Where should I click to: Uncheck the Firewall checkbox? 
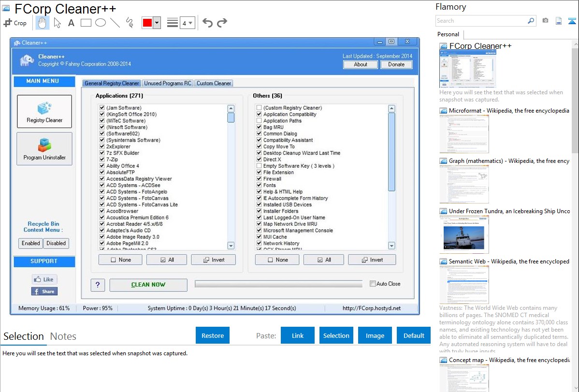(259, 179)
